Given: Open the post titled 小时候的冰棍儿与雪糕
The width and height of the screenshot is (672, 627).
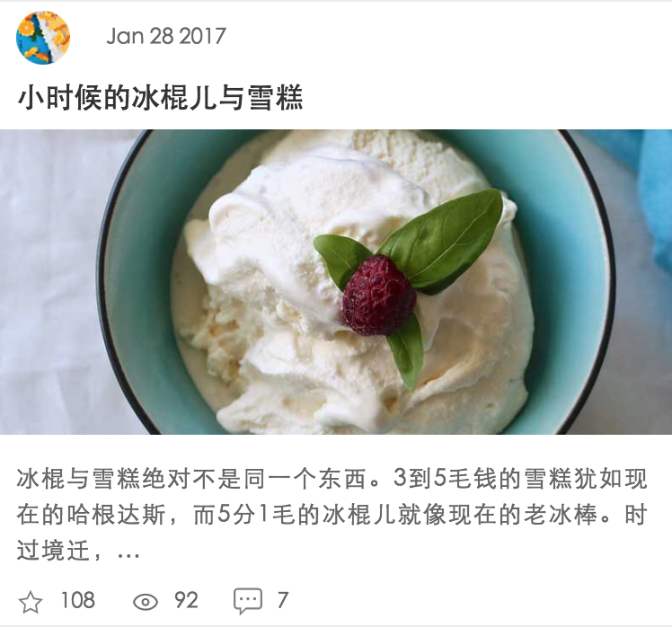Looking at the screenshot, I should click(x=160, y=98).
